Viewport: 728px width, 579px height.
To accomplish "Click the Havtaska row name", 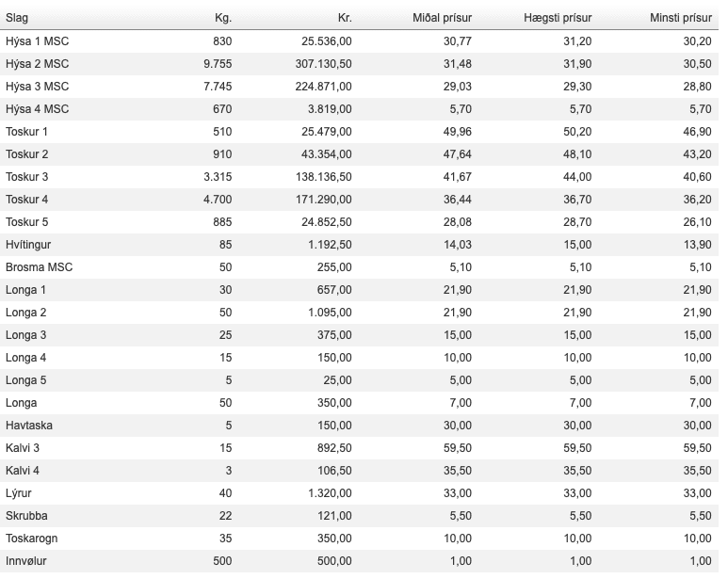I will [29, 426].
